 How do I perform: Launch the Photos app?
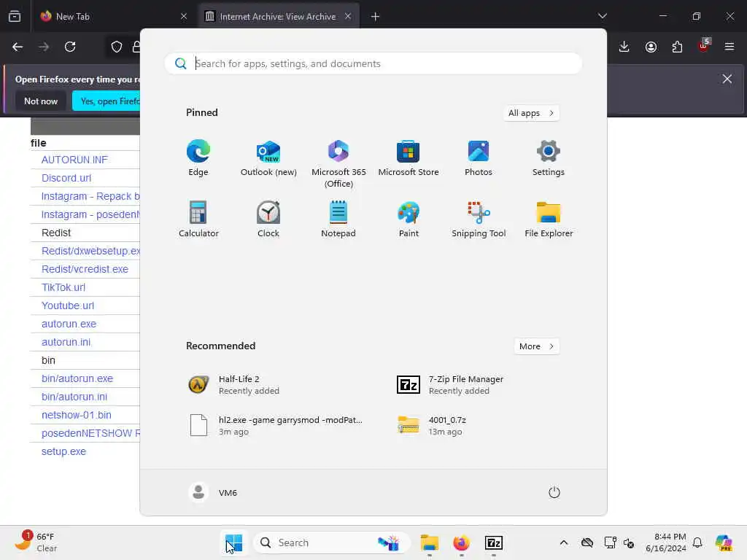tap(479, 158)
